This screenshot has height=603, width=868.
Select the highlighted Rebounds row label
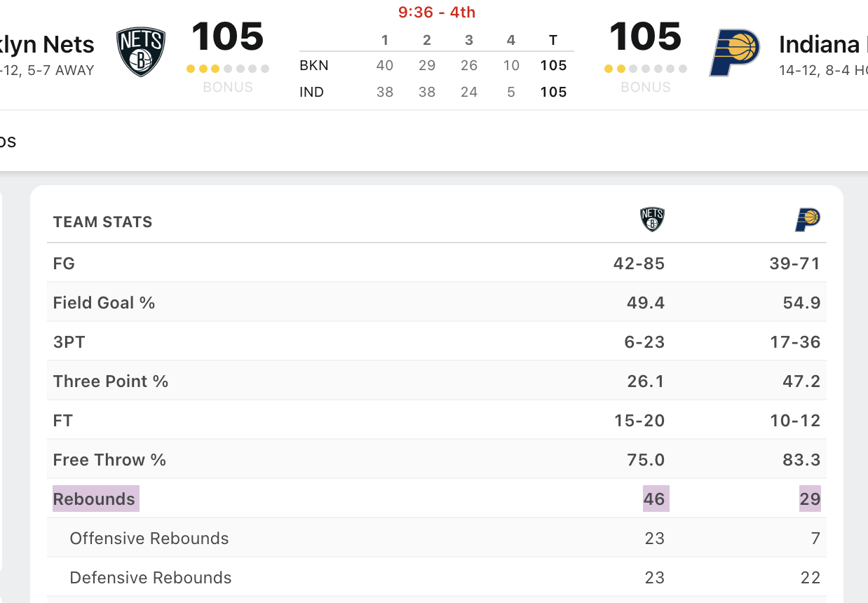pyautogui.click(x=95, y=499)
